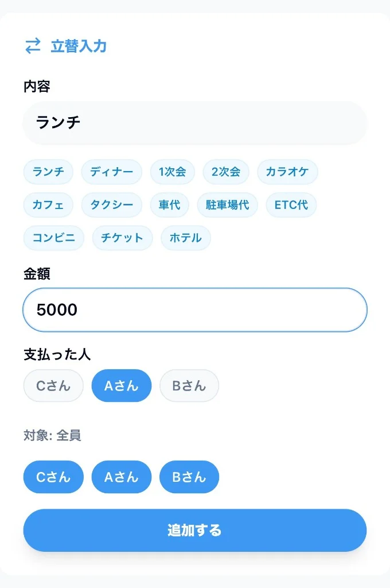The image size is (390, 588).
Task: Set Cさん as the payer
Action: point(53,385)
